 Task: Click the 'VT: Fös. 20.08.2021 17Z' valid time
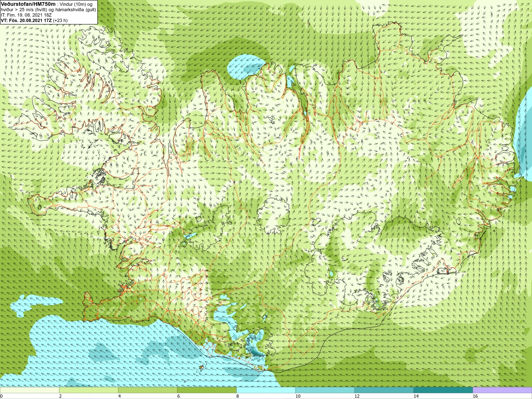pyautogui.click(x=26, y=20)
